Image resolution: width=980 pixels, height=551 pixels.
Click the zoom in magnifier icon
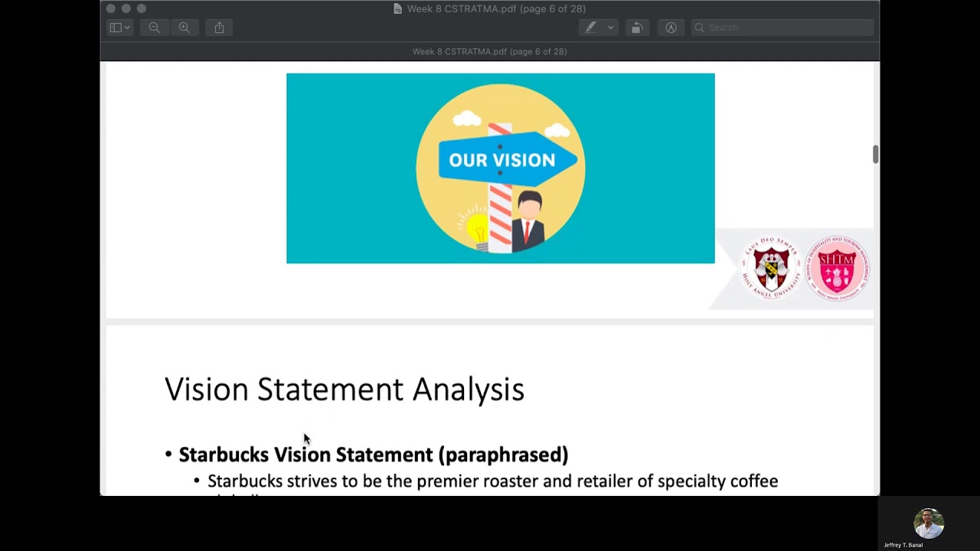(x=185, y=28)
